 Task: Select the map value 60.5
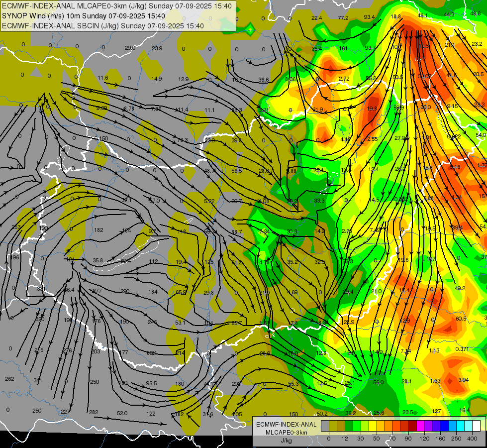click(461, 319)
